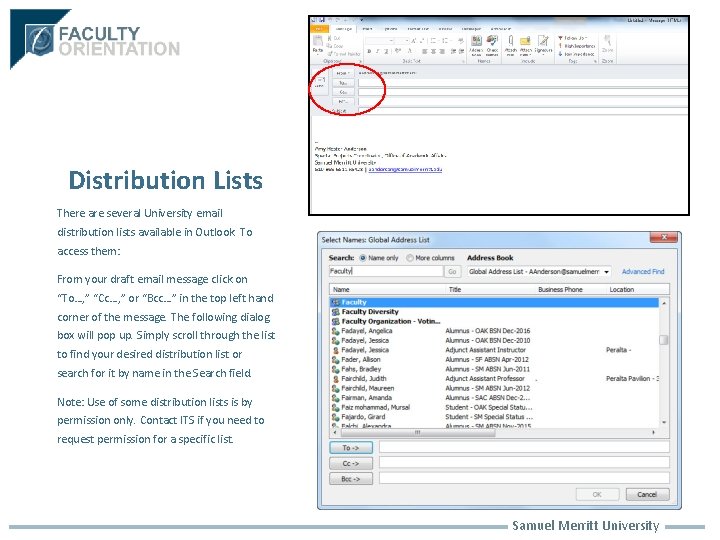
Task: Click the Business Phone column header
Action: click(x=571, y=290)
